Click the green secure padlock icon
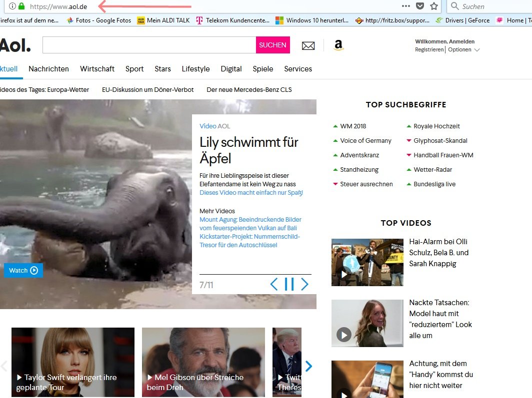532x398 pixels. pyautogui.click(x=21, y=6)
